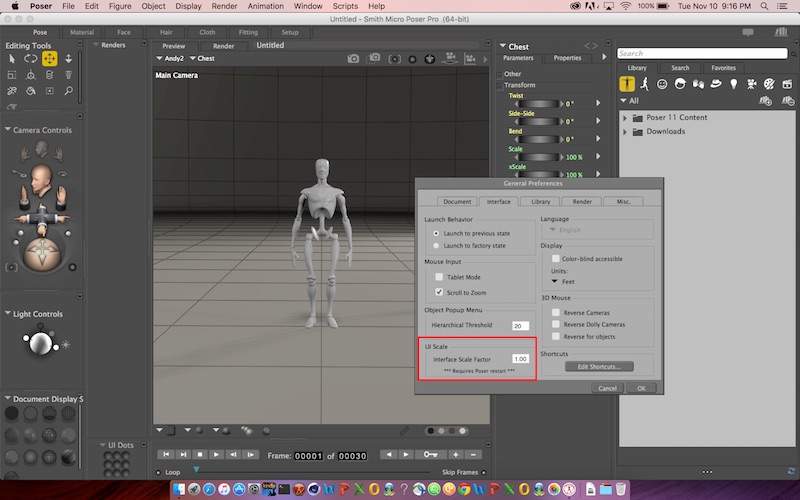Image resolution: width=800 pixels, height=500 pixels.
Task: Select the arrow pointer editing tool
Action: pyautogui.click(x=12, y=59)
